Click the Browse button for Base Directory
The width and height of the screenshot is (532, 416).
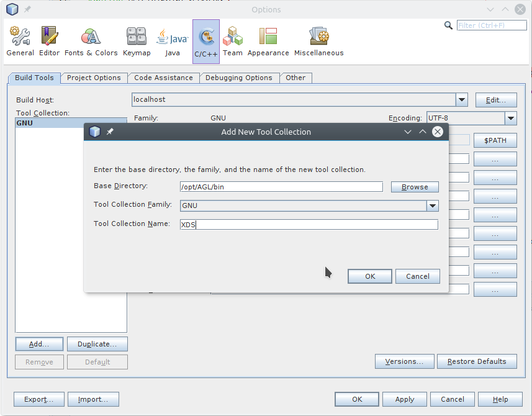[x=415, y=187]
